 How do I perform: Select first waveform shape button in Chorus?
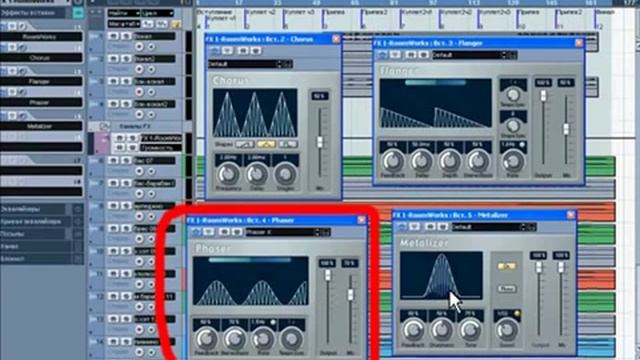(244, 144)
